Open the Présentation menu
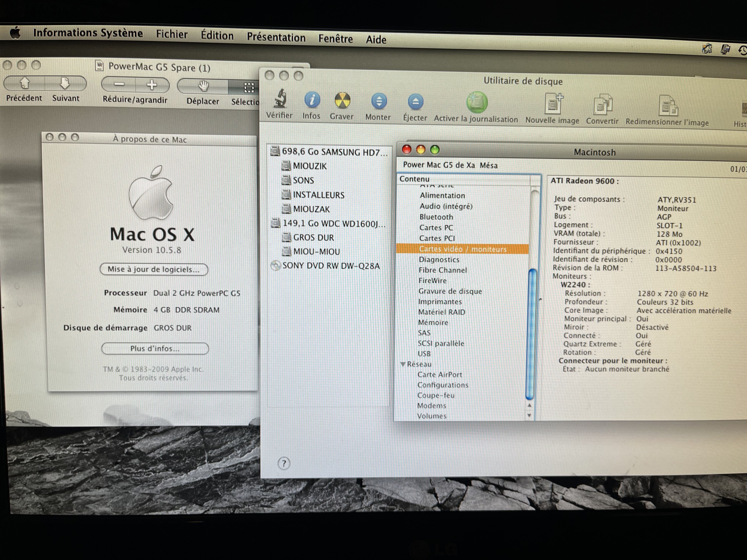The height and width of the screenshot is (560, 747). click(276, 37)
